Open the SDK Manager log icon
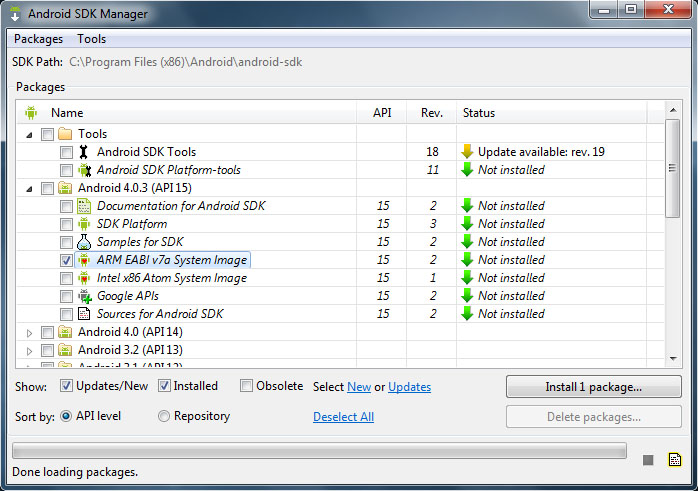This screenshot has height=491, width=698. coord(675,459)
